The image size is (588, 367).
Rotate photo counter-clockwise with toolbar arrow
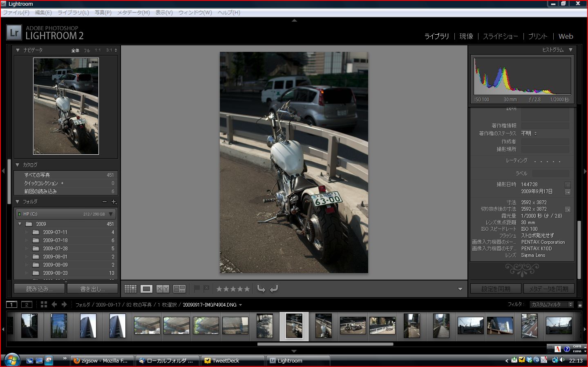click(x=261, y=289)
